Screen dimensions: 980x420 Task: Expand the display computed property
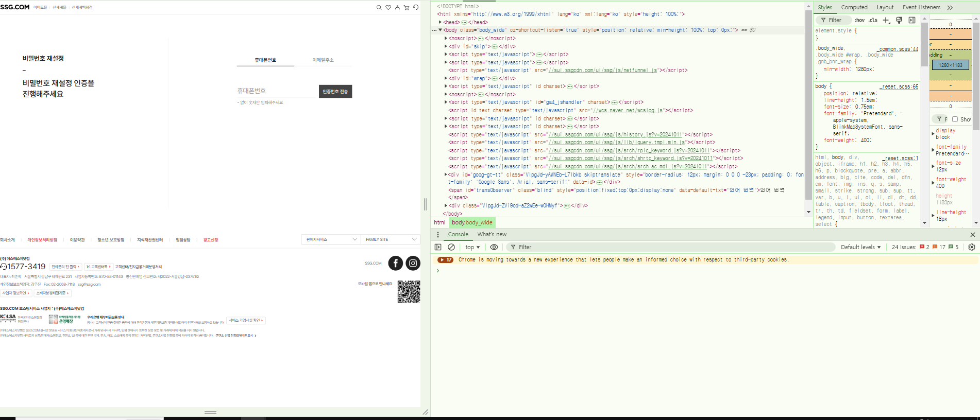click(x=933, y=134)
